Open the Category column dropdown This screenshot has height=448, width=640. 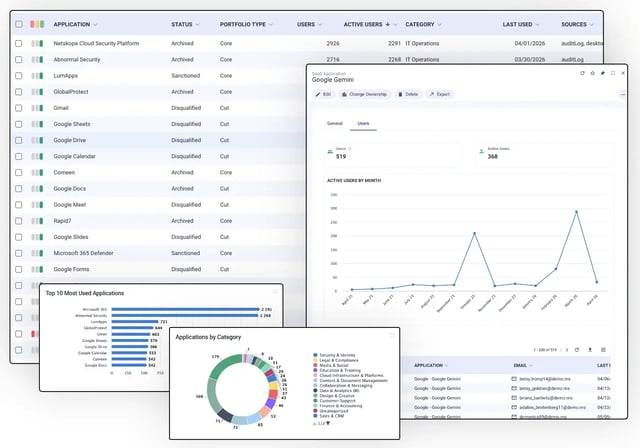pyautogui.click(x=440, y=24)
